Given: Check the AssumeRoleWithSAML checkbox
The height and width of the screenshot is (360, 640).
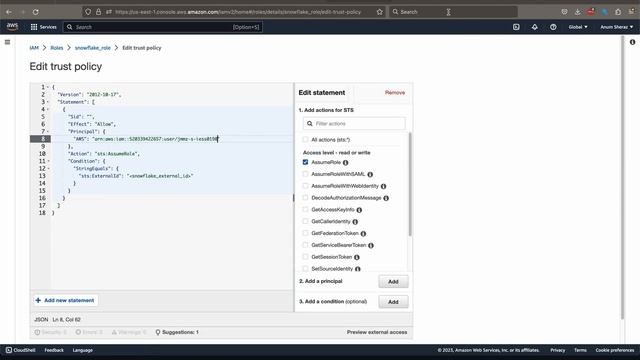Looking at the screenshot, I should [x=305, y=174].
